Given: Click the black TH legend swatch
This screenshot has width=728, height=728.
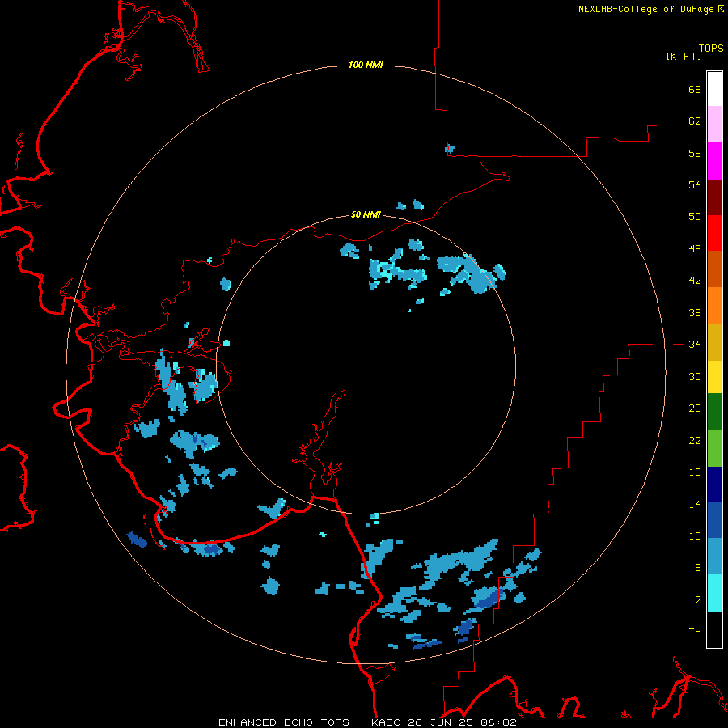Looking at the screenshot, I should [x=714, y=629].
